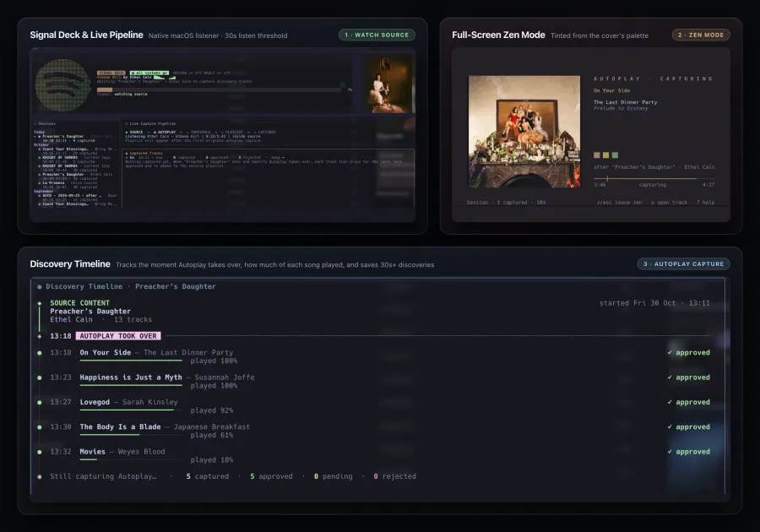Click the Lovegod played progress bar
Viewport: 760px width, 532px height.
(x=131, y=410)
